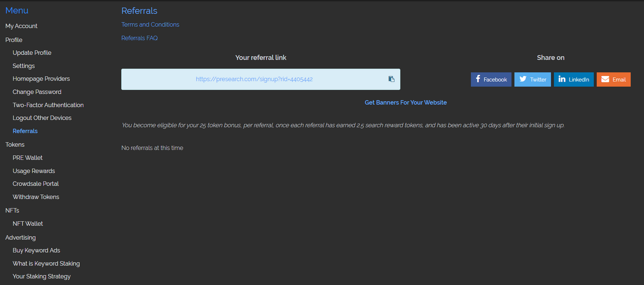Go to My Account
Viewport: 644px width, 285px height.
pos(21,26)
